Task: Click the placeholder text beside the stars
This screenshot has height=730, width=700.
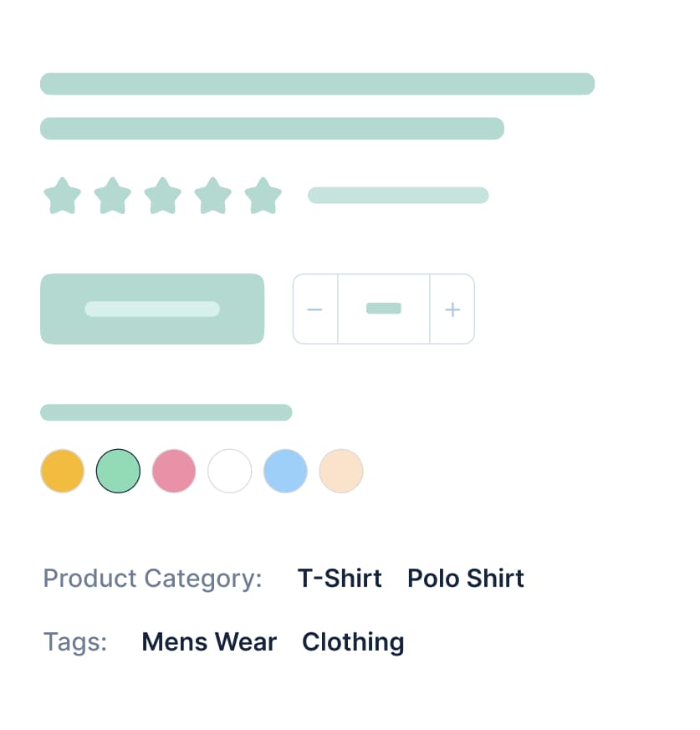Action: pos(398,196)
